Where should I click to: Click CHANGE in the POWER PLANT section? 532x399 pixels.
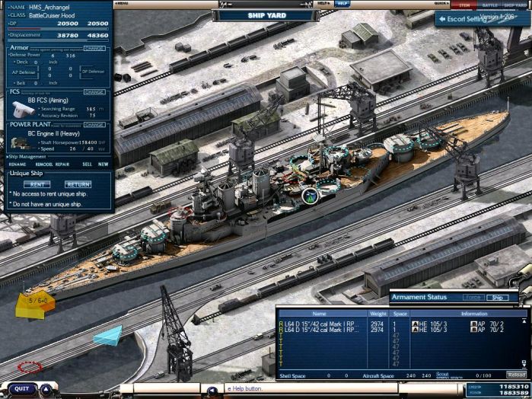coord(94,125)
